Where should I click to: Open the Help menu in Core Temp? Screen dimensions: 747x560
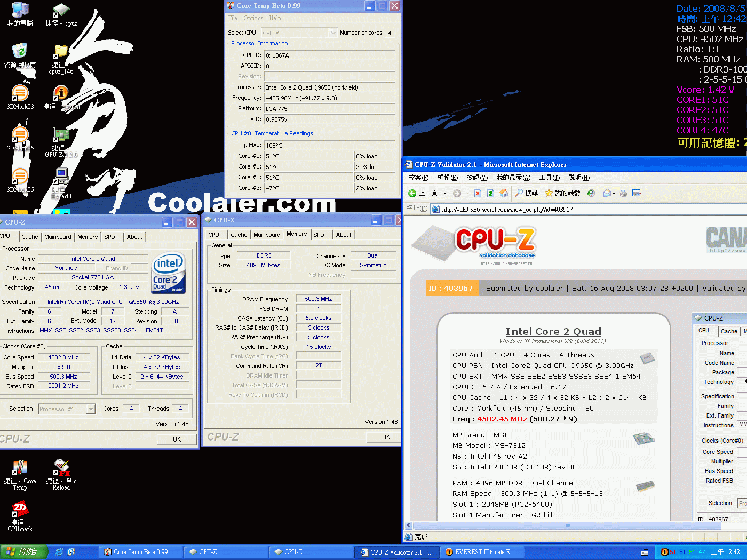[x=275, y=18]
